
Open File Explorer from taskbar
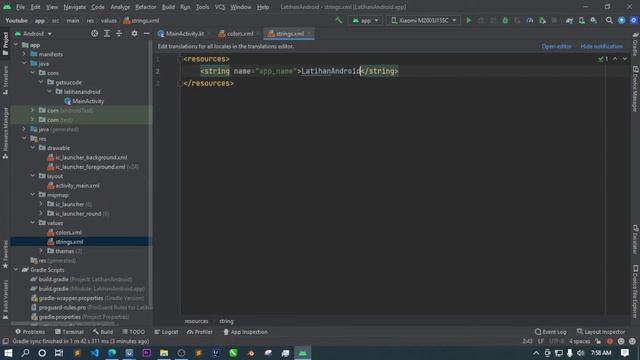click(164, 353)
